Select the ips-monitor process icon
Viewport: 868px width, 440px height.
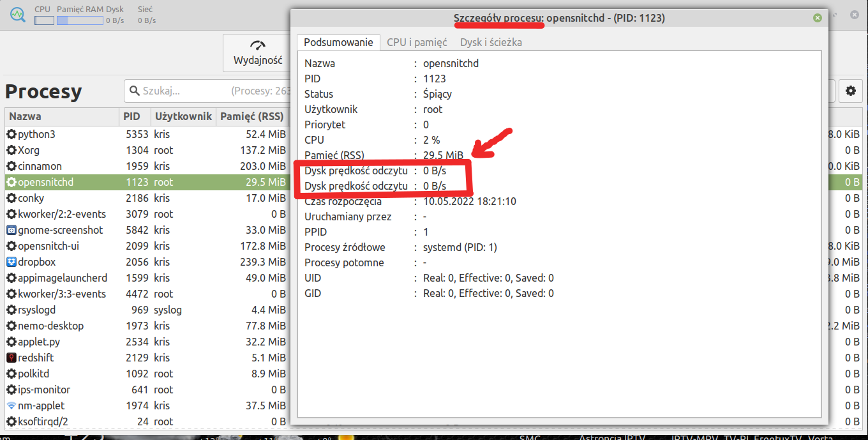click(11, 390)
